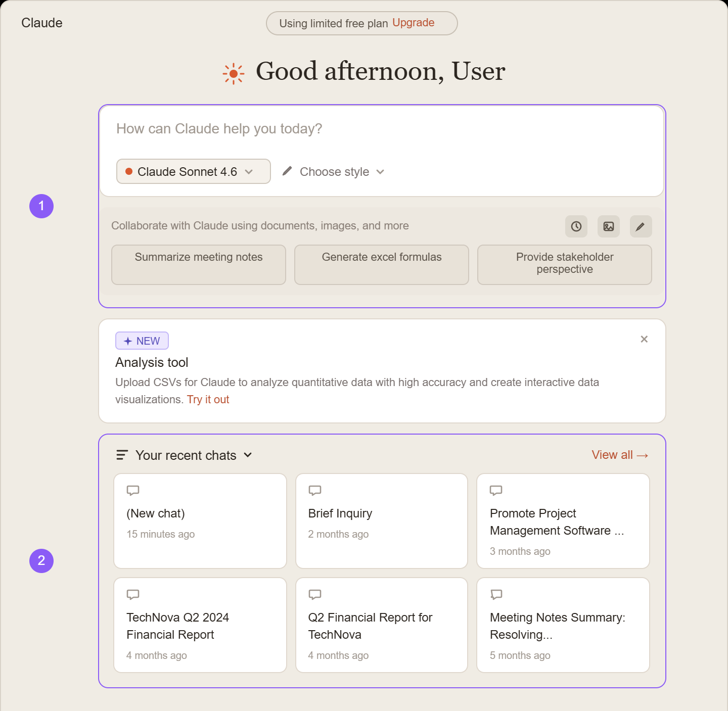Click the chat icon on Meeting Notes Summary card

[496, 594]
